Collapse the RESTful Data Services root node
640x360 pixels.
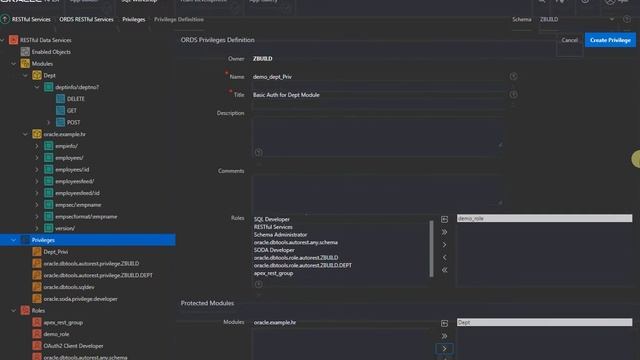coord(2,40)
